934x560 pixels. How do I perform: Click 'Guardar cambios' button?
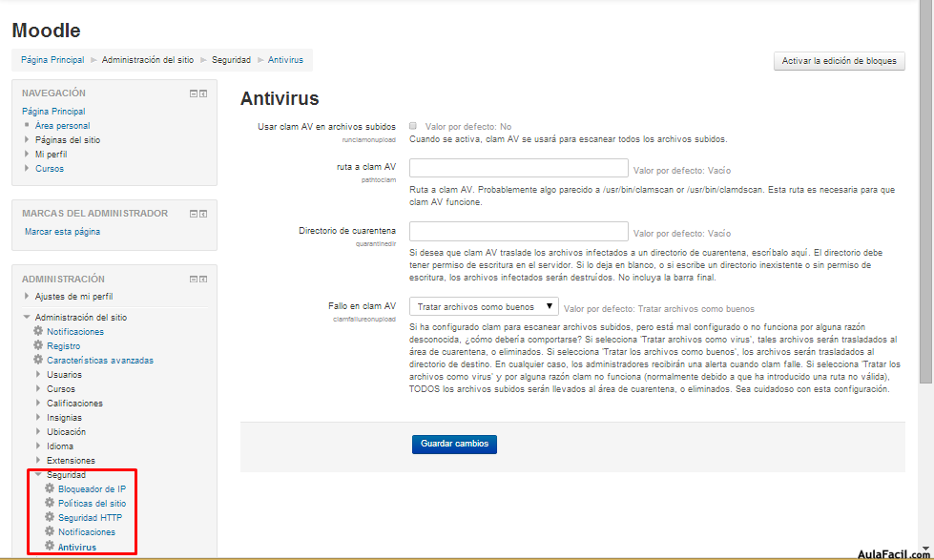454,444
